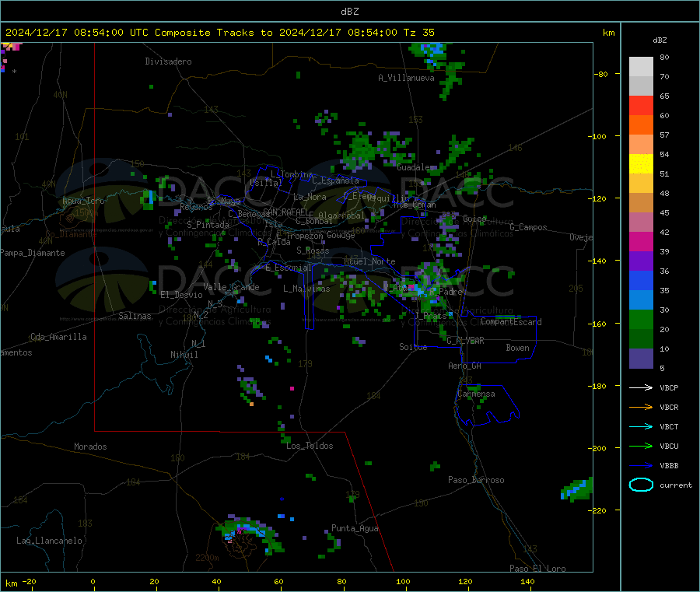Click the orange VBCR arrow in legend
700x592 pixels.
click(641, 407)
